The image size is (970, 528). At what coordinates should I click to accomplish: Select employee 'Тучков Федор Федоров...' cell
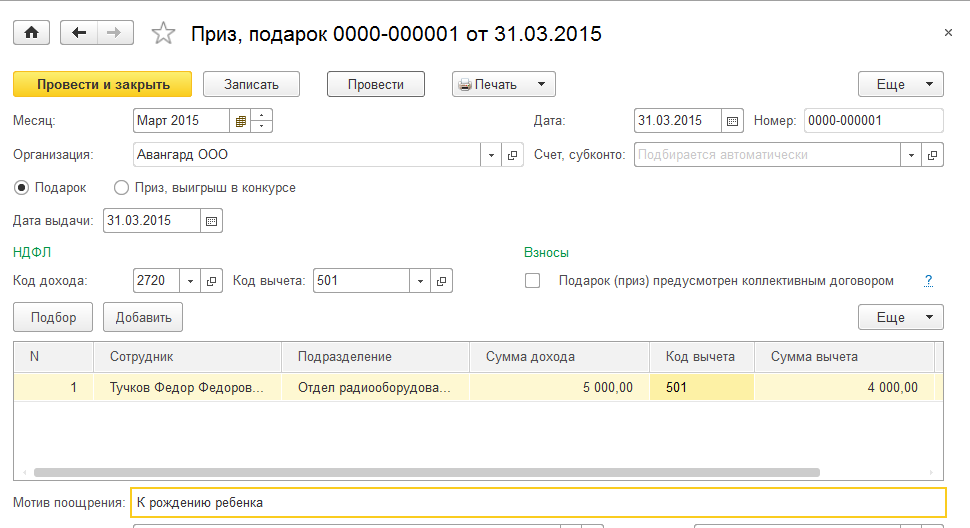coord(187,388)
